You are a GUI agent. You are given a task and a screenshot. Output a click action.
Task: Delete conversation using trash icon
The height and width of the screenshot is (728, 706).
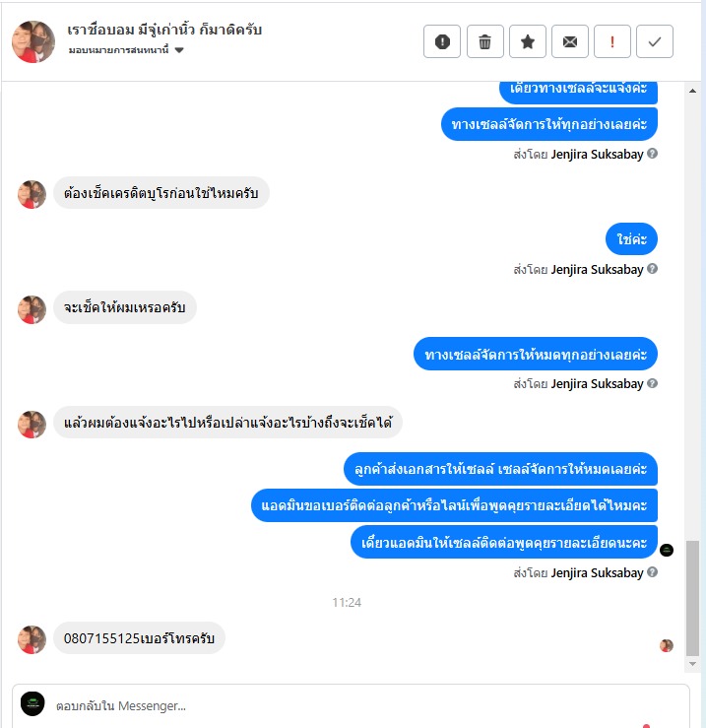click(485, 41)
